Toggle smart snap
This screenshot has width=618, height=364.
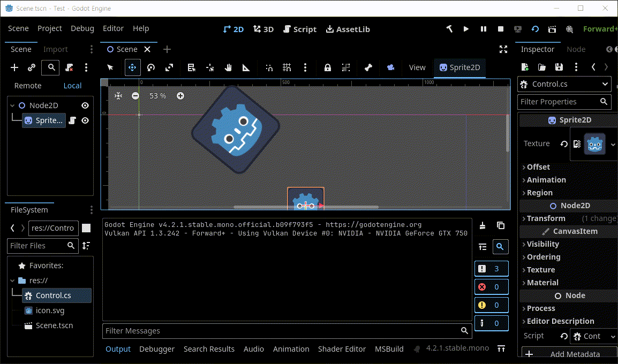pyautogui.click(x=269, y=67)
